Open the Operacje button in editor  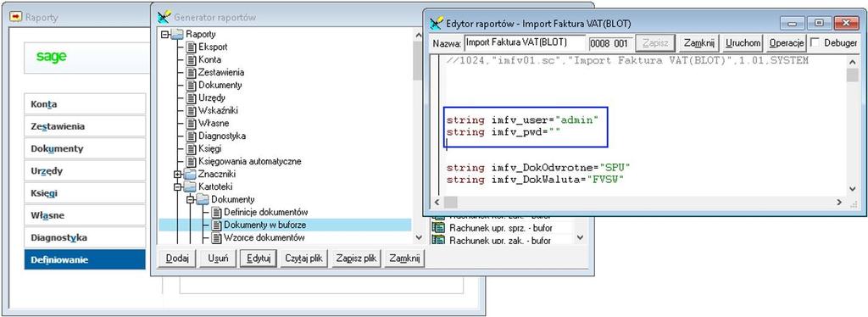pyautogui.click(x=786, y=42)
